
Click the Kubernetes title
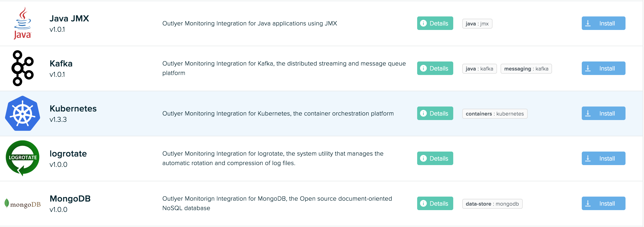(73, 109)
